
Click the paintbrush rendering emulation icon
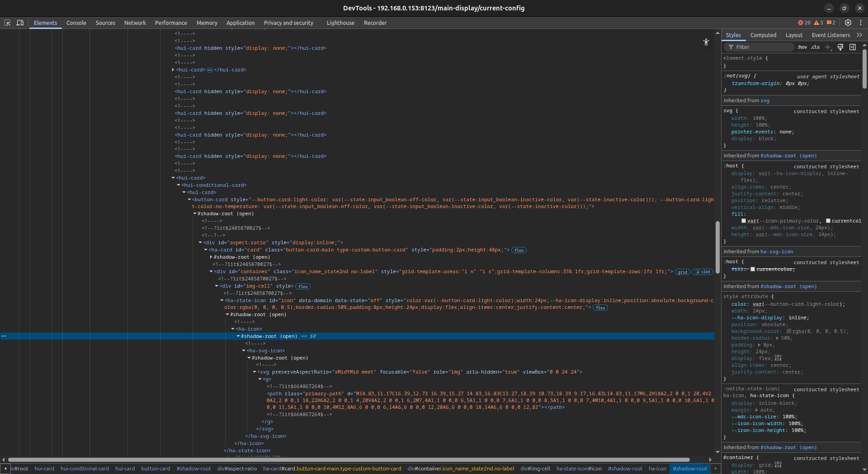(x=840, y=47)
